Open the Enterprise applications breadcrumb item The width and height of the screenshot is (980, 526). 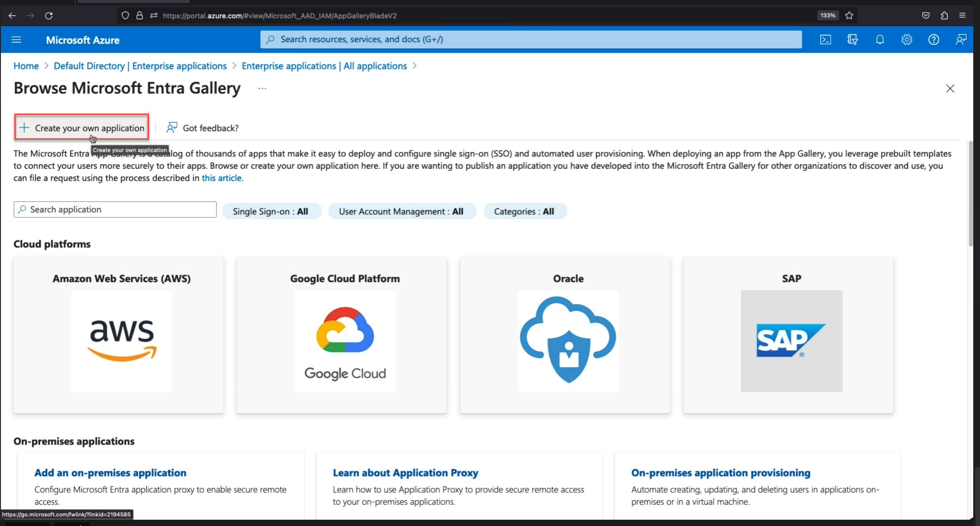coord(324,66)
